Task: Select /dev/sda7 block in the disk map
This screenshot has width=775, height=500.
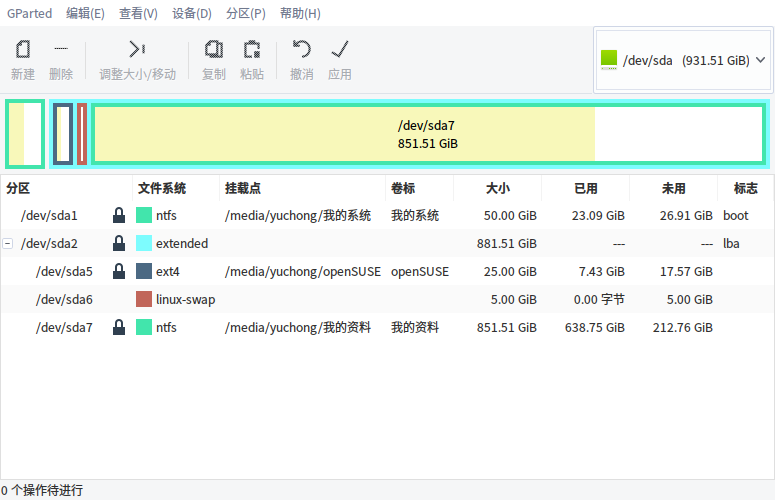Action: click(428, 134)
